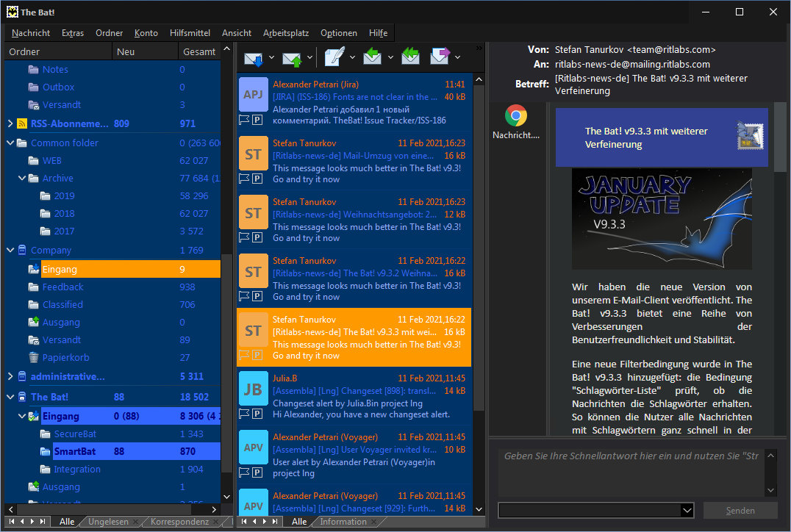This screenshot has height=532, width=791.
Task: Go to next tab in message list pane
Action: [265, 522]
